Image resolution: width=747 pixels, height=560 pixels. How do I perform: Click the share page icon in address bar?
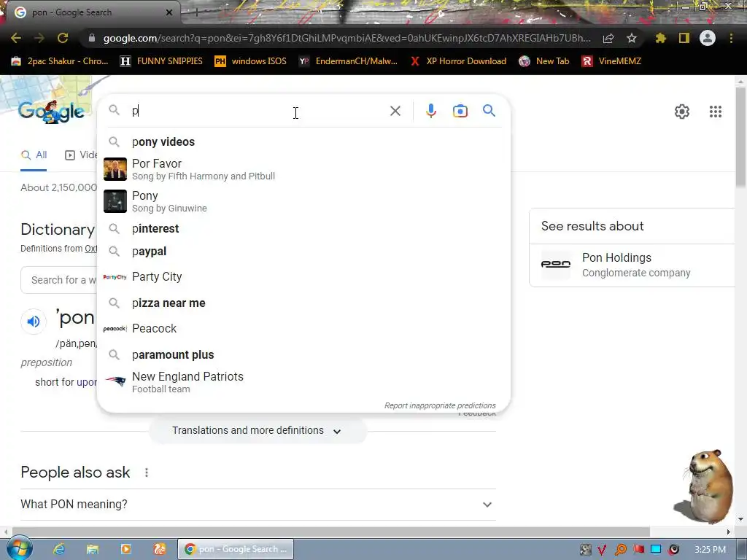[x=608, y=39]
